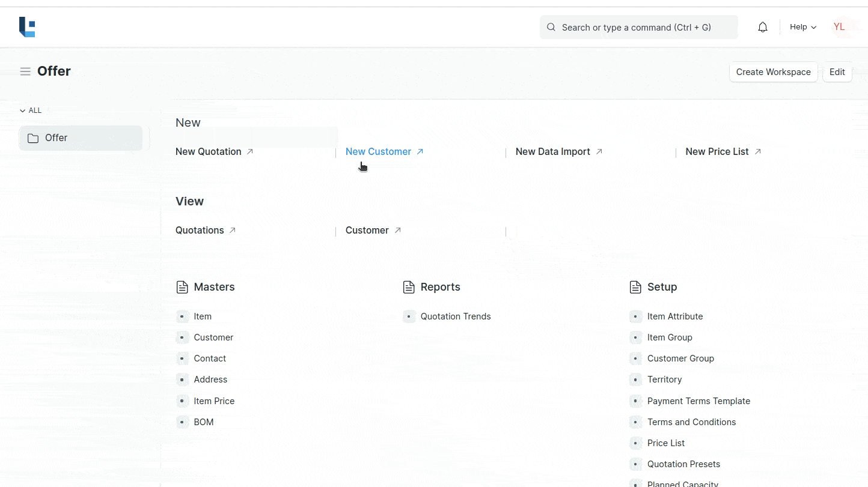Viewport: 868px width, 487px height.
Task: Go to Item Price under Masters
Action: pos(214,401)
